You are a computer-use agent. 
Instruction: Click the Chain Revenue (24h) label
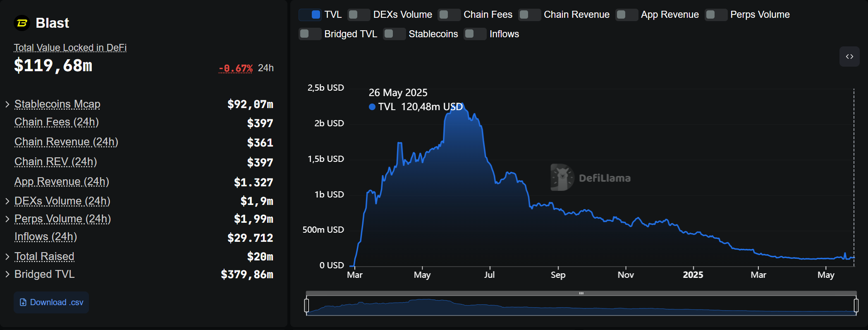pyautogui.click(x=66, y=142)
